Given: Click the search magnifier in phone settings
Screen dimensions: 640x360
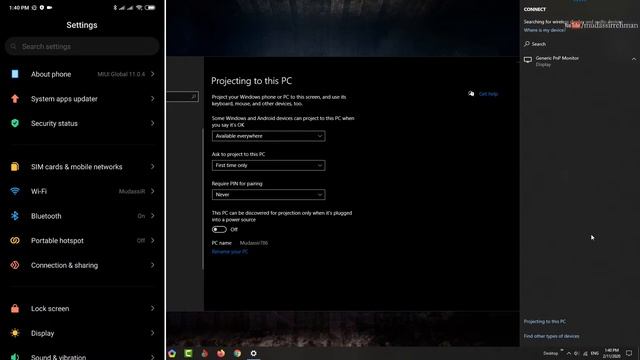Looking at the screenshot, I should (x=13, y=47).
